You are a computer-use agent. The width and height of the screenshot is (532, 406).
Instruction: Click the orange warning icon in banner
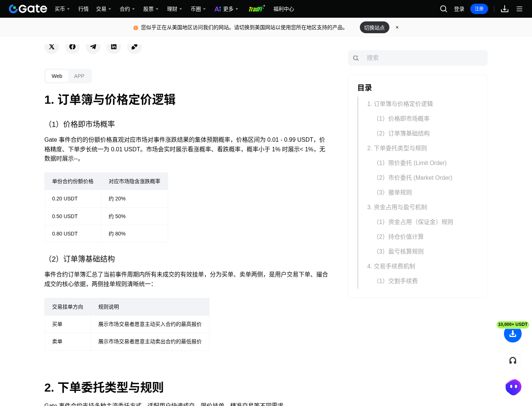(136, 28)
